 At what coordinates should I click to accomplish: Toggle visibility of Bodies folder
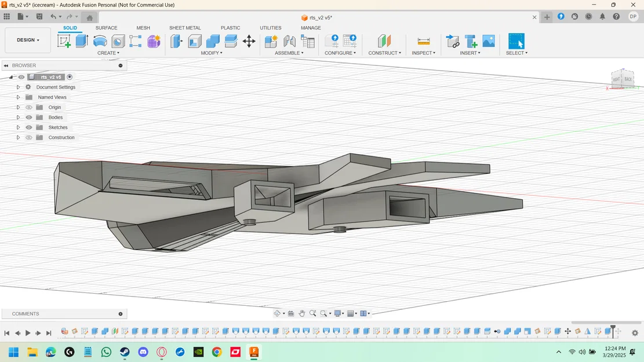coord(29,117)
